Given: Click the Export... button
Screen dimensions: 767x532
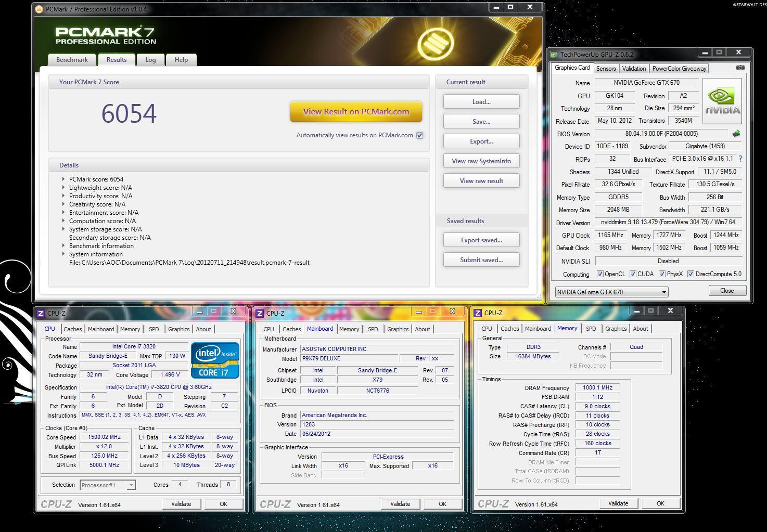Looking at the screenshot, I should coord(481,141).
